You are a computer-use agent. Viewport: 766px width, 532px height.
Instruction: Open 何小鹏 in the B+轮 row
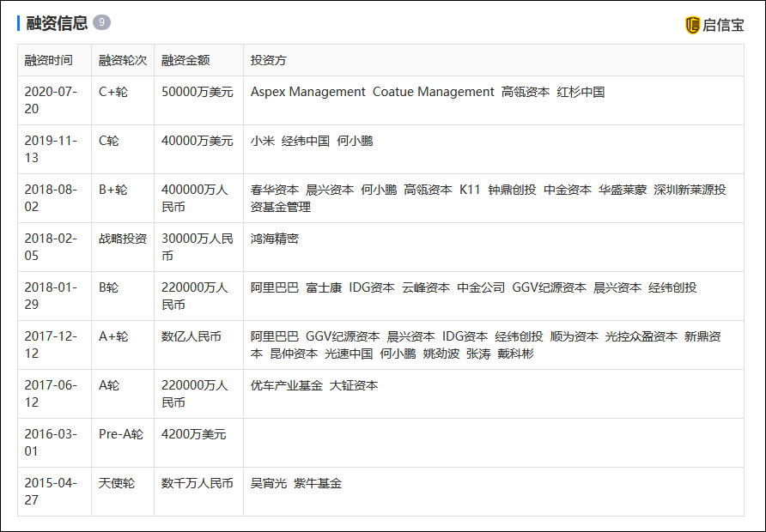click(379, 190)
